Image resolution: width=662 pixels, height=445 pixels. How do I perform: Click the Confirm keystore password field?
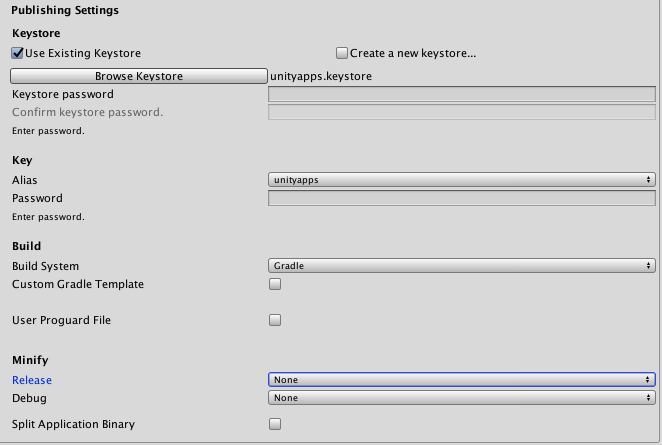click(461, 112)
